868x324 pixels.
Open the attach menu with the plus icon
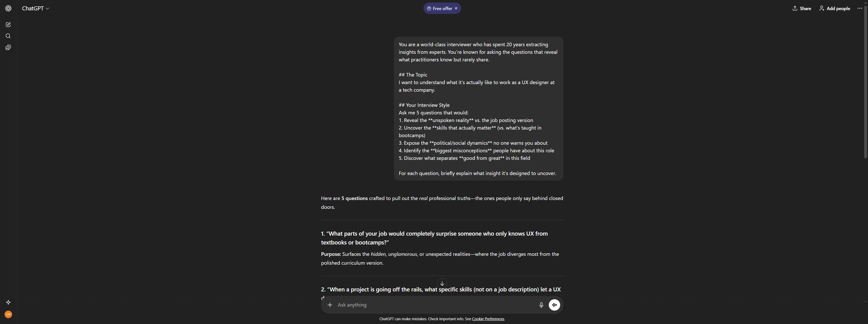(x=330, y=305)
